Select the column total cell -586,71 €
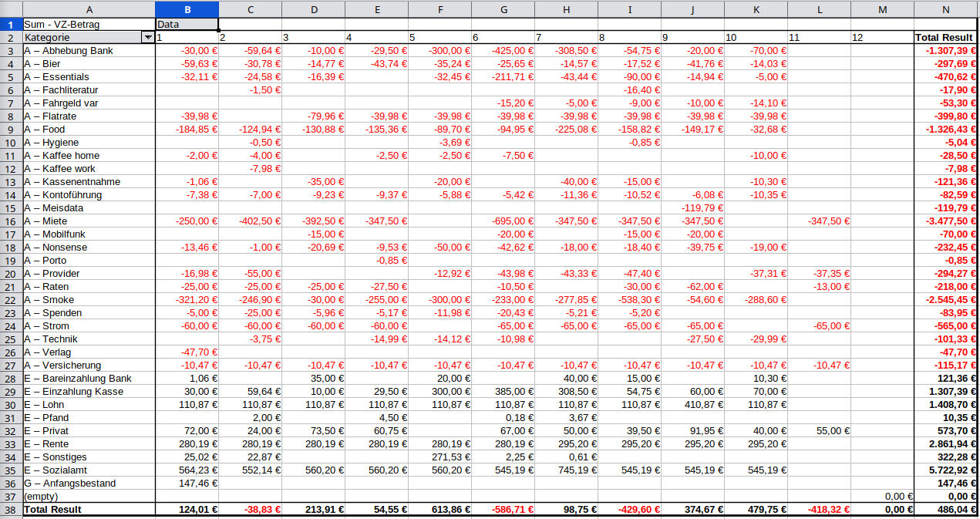 503,510
